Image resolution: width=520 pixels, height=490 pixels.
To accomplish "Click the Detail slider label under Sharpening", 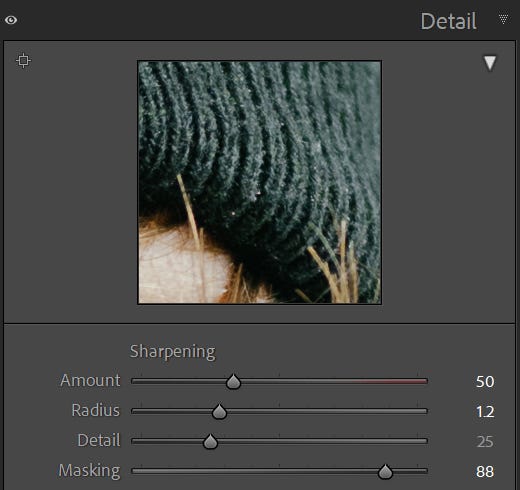I will point(99,440).
